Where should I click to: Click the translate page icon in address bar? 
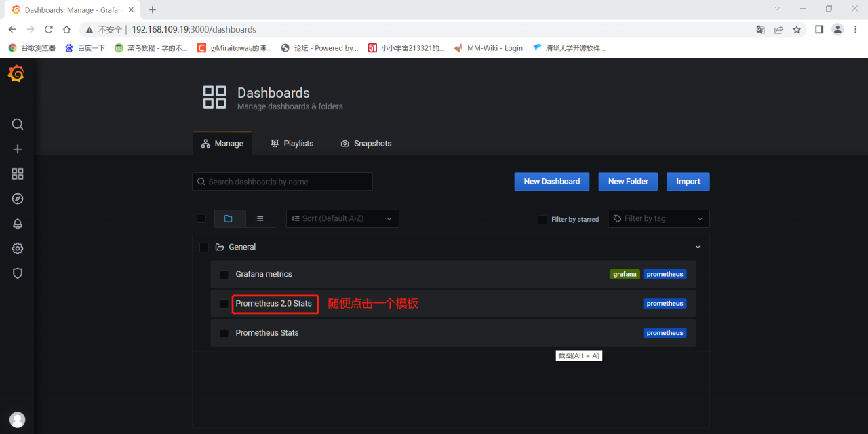(761, 30)
